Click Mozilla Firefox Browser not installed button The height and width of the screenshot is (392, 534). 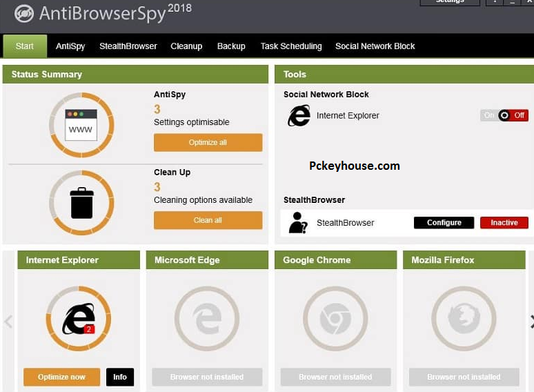click(x=464, y=377)
